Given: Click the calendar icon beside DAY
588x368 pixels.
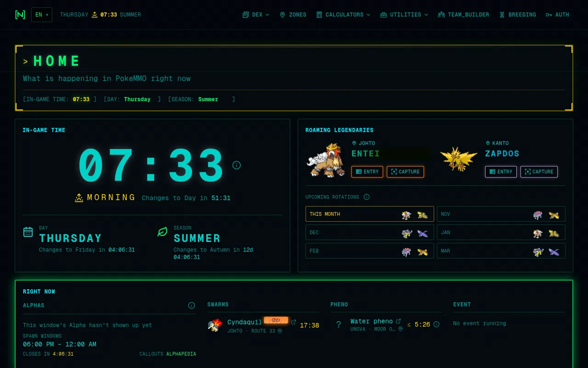Looking at the screenshot, I should pos(28,232).
